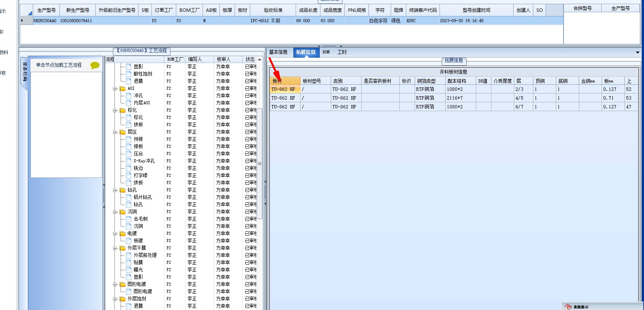Select the 压合 process step

tap(138, 153)
